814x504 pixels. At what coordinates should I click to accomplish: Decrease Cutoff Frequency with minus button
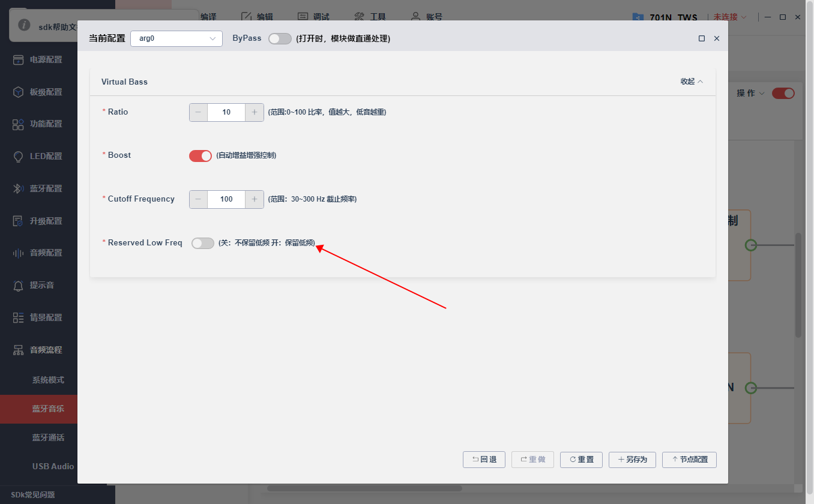pos(199,199)
